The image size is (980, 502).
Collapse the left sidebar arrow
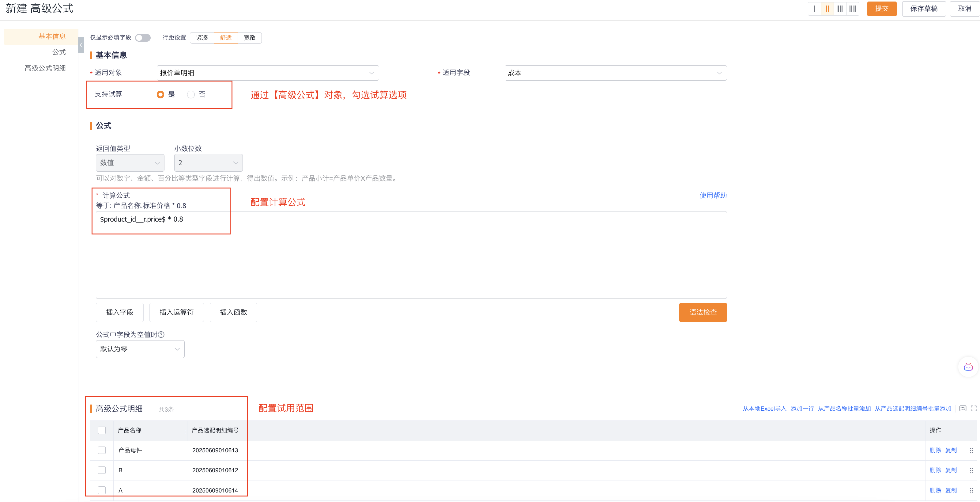click(81, 45)
